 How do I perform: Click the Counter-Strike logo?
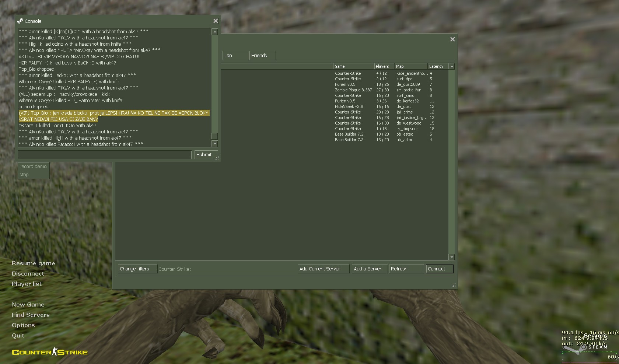pyautogui.click(x=50, y=352)
